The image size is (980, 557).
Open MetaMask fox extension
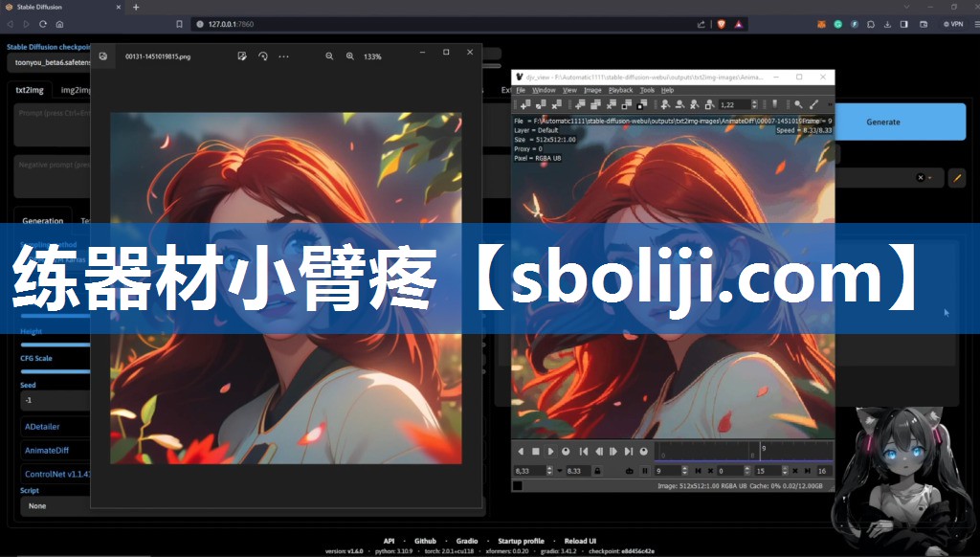pyautogui.click(x=821, y=24)
